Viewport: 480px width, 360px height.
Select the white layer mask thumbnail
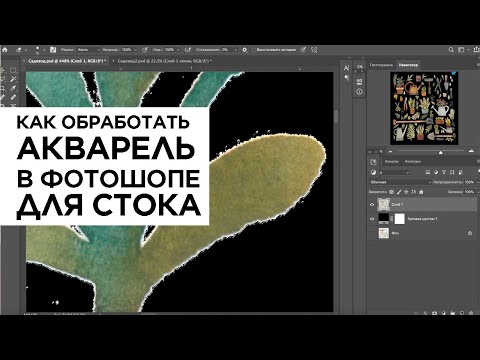(x=399, y=219)
